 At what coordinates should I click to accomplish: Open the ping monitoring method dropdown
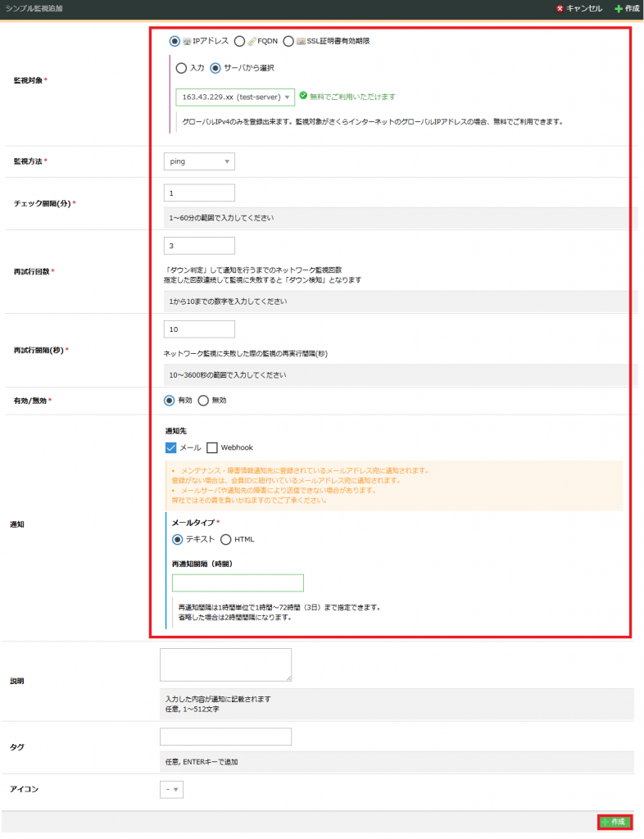[199, 161]
